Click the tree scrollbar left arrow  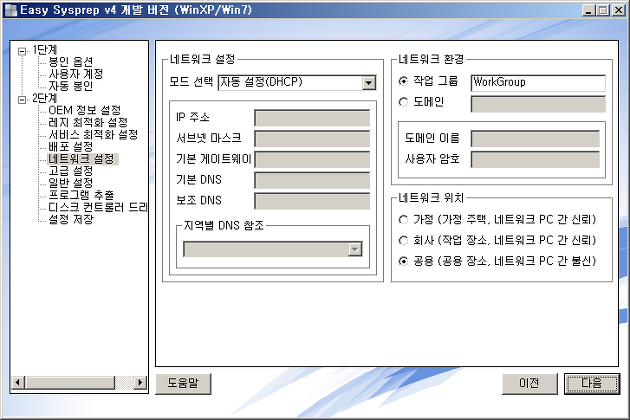pos(18,382)
